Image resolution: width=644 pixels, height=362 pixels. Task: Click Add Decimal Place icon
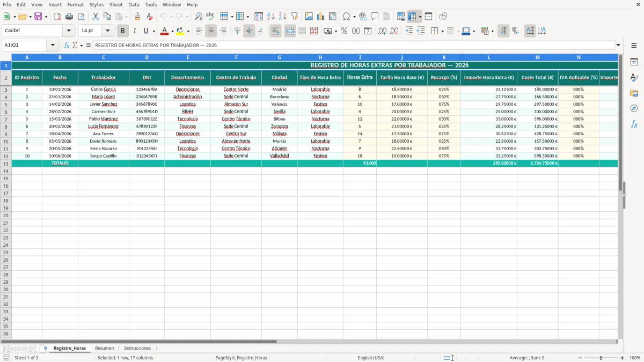point(382,31)
